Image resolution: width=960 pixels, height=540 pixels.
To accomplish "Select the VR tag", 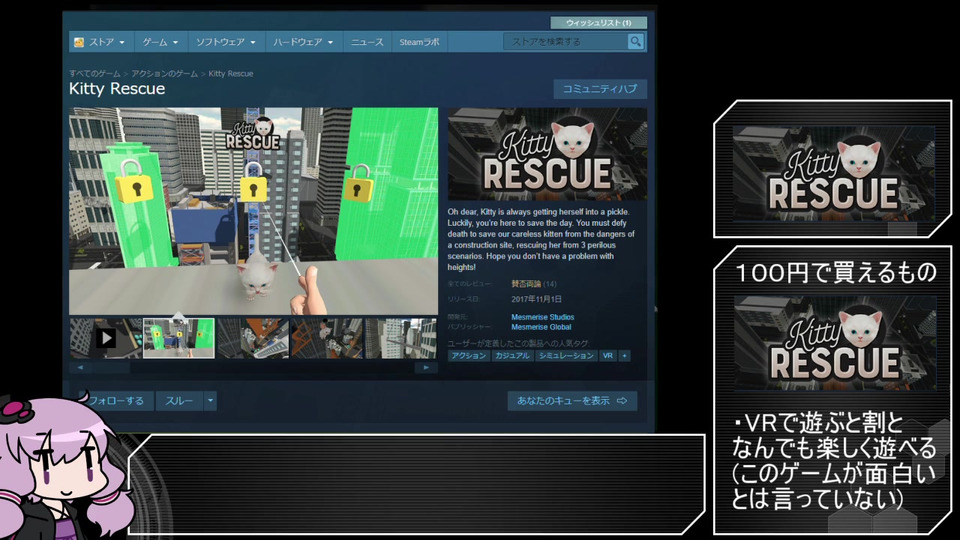I will pyautogui.click(x=607, y=356).
